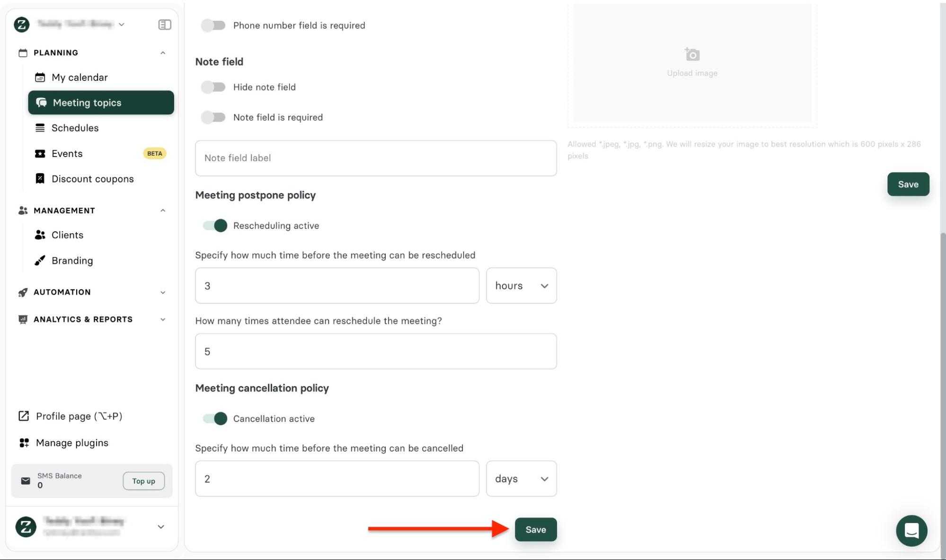Click the My calendar icon
946x560 pixels.
40,77
